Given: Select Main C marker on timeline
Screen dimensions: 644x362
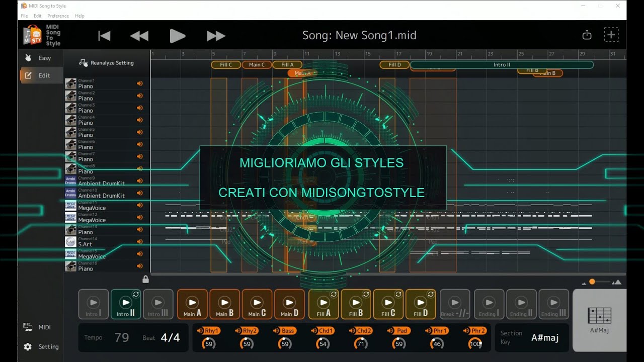Looking at the screenshot, I should [257, 65].
